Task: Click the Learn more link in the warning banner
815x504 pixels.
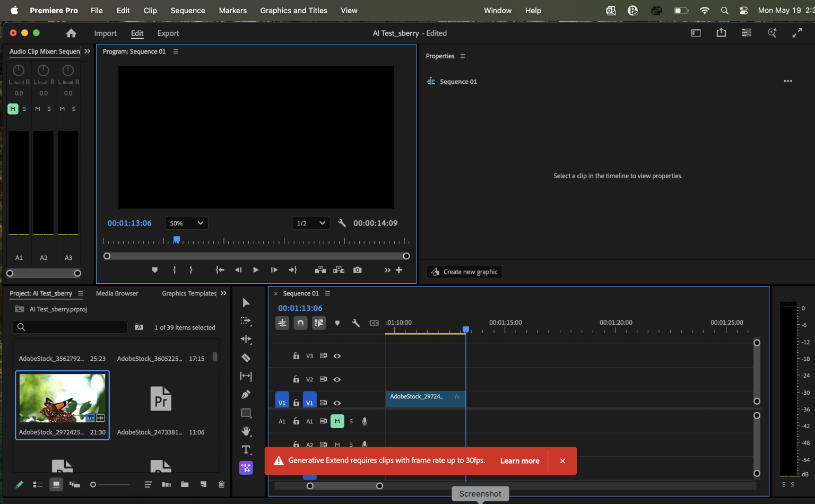Action: [x=519, y=460]
